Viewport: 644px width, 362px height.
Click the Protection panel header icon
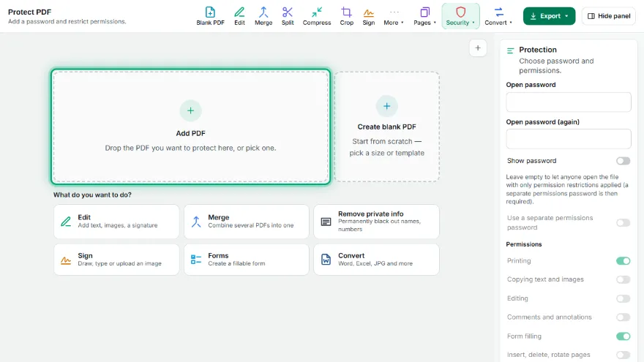511,51
